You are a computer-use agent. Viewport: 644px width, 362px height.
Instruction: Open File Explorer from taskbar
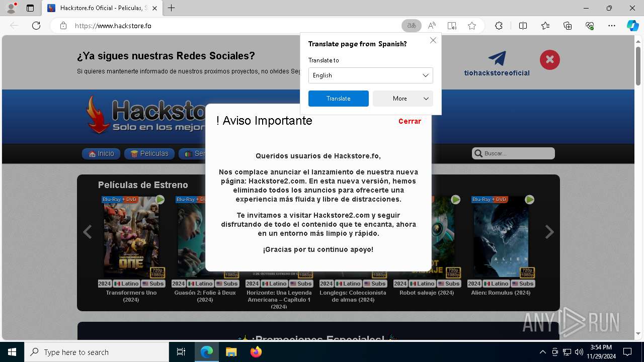(231, 352)
